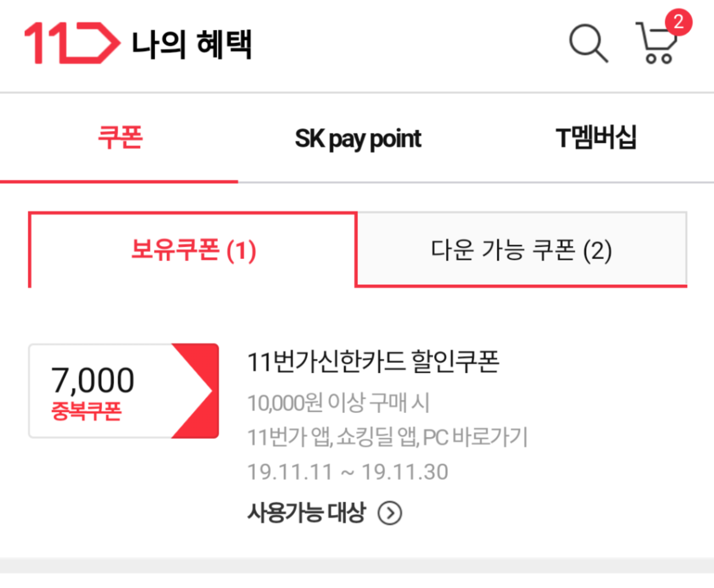Open the T멤버십 tab
The image size is (714, 588).
click(596, 138)
